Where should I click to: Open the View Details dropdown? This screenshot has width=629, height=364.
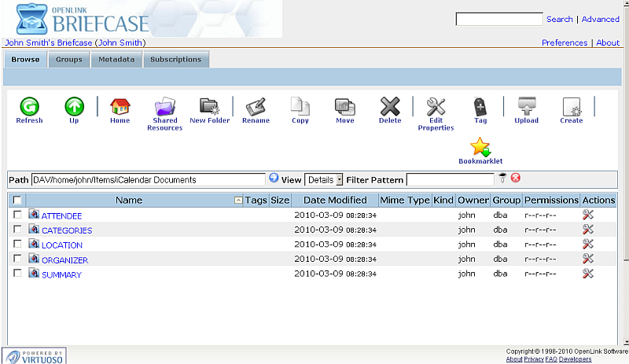point(324,180)
